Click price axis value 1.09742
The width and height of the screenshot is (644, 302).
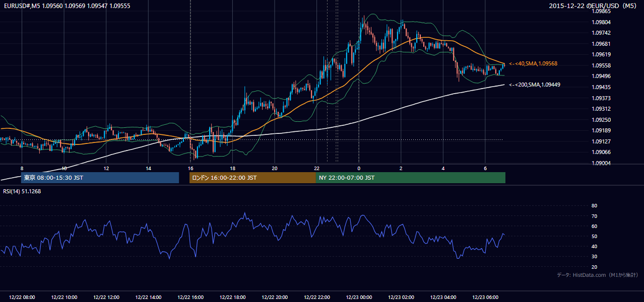(x=602, y=33)
